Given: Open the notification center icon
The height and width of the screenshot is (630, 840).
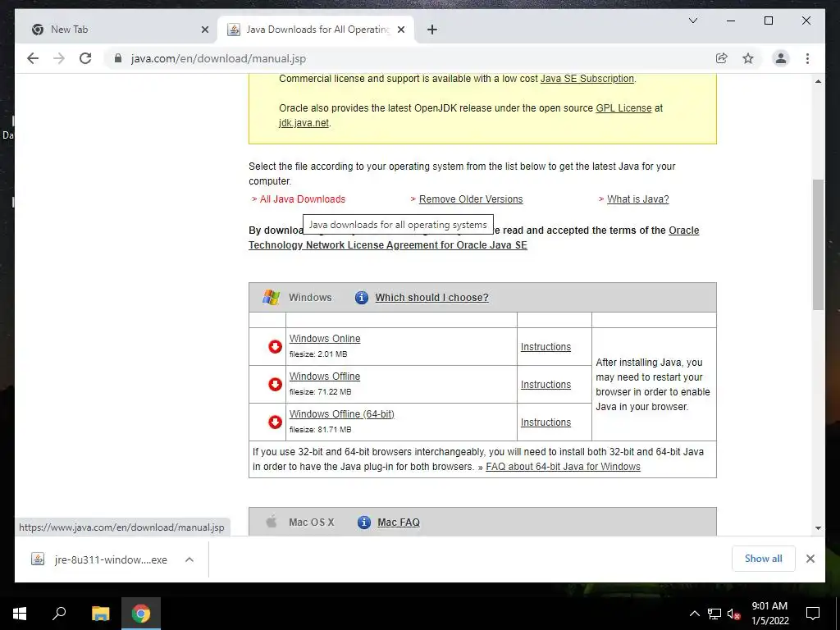Looking at the screenshot, I should (813, 614).
